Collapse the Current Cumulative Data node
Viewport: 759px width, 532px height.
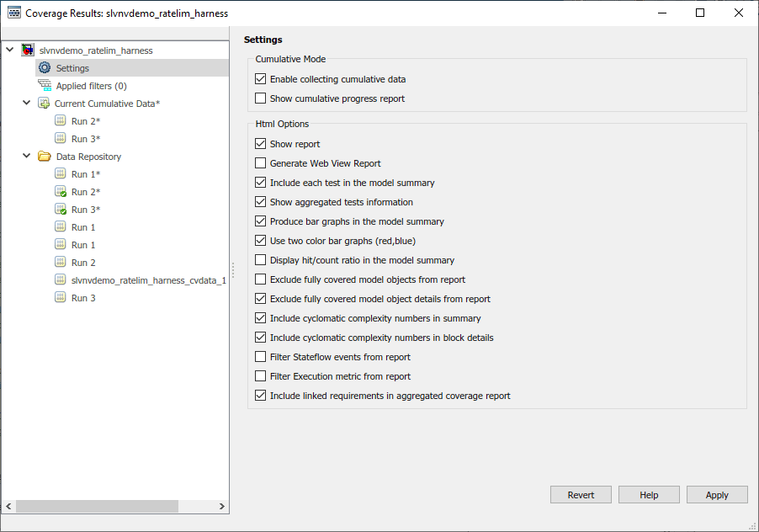tap(26, 104)
